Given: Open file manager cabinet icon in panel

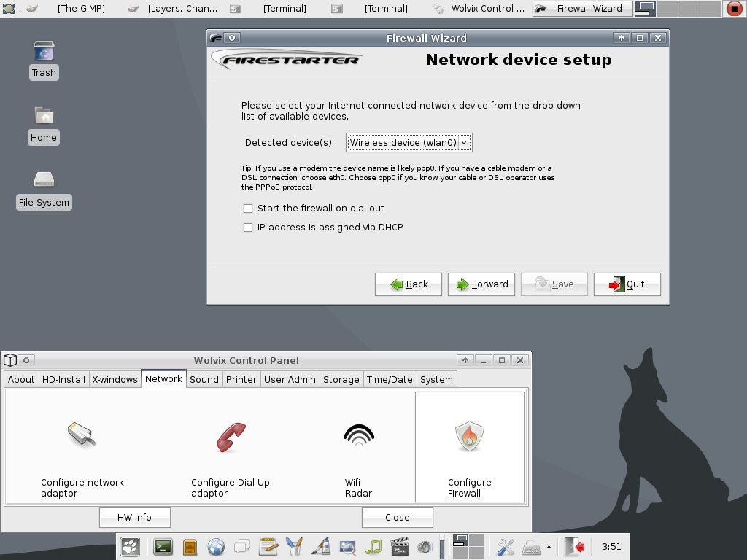Looking at the screenshot, I should click(x=190, y=547).
